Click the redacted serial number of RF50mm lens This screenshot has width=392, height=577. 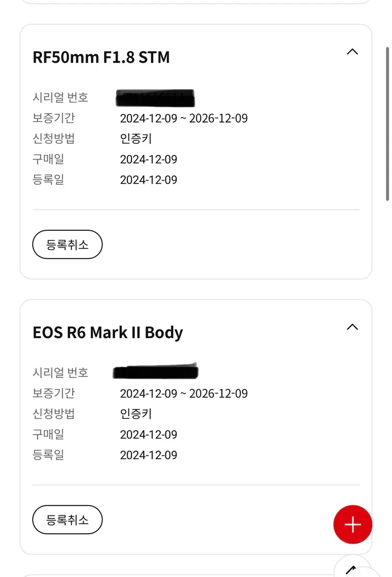pyautogui.click(x=156, y=98)
